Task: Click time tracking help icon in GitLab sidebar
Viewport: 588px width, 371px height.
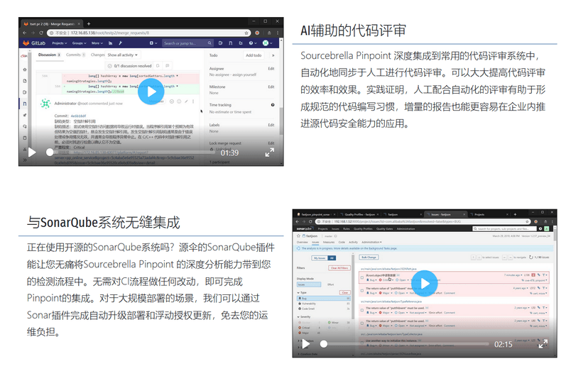Action: (x=273, y=105)
